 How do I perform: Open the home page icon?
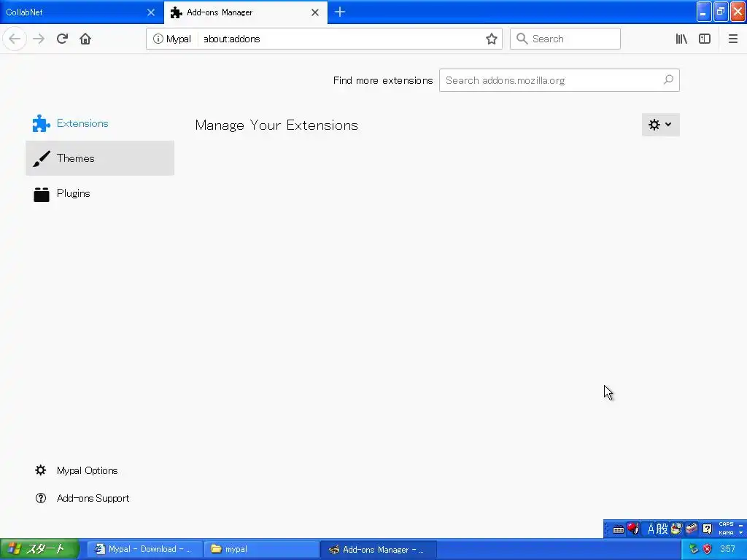tap(85, 39)
